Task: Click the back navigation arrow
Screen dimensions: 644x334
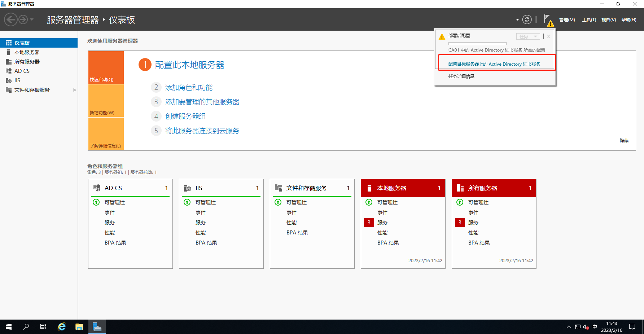Action: pyautogui.click(x=11, y=19)
